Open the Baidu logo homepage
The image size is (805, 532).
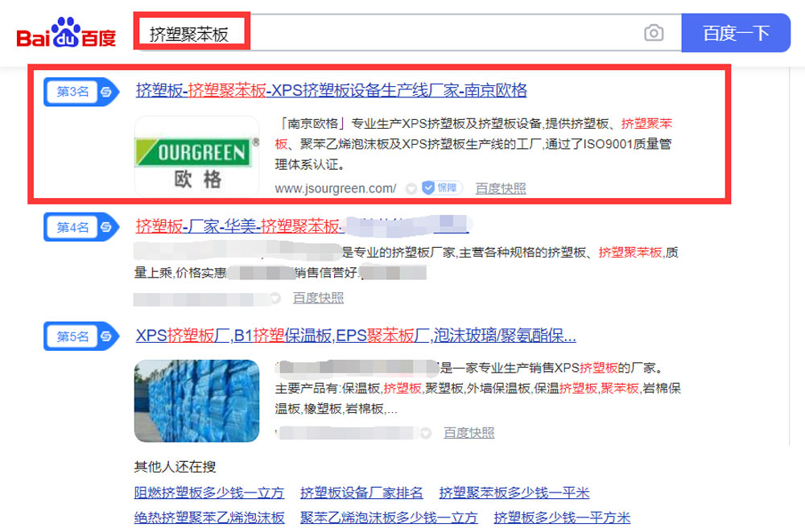[66, 32]
